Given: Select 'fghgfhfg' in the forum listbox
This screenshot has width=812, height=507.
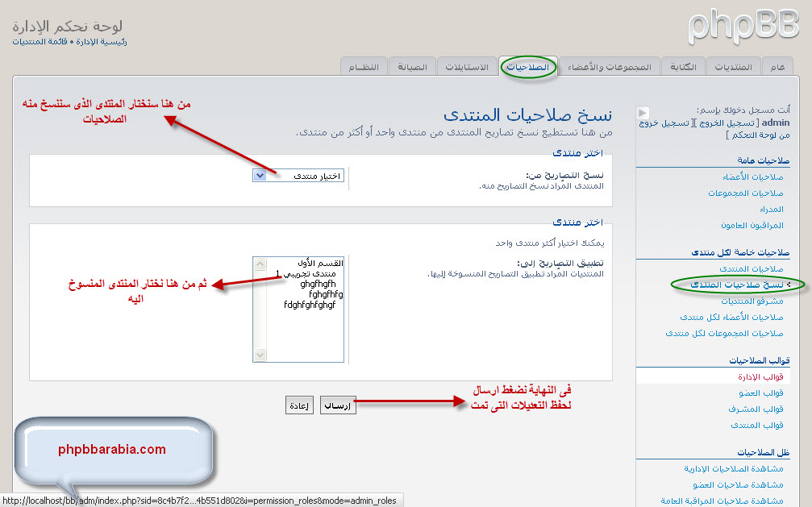Looking at the screenshot, I should (326, 294).
